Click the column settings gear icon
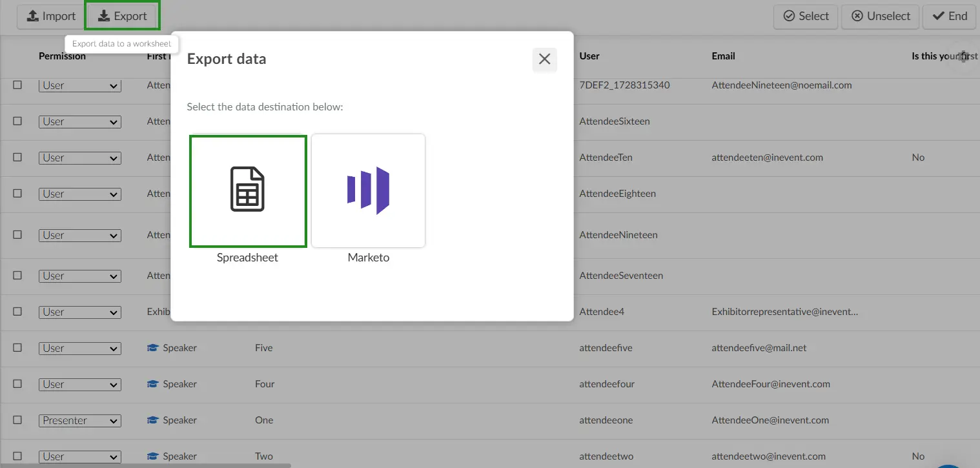Viewport: 980px width, 468px height. click(x=964, y=57)
